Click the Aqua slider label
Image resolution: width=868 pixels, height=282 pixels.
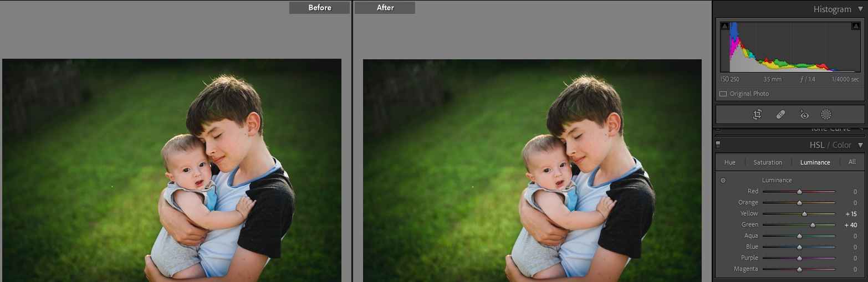(x=752, y=236)
